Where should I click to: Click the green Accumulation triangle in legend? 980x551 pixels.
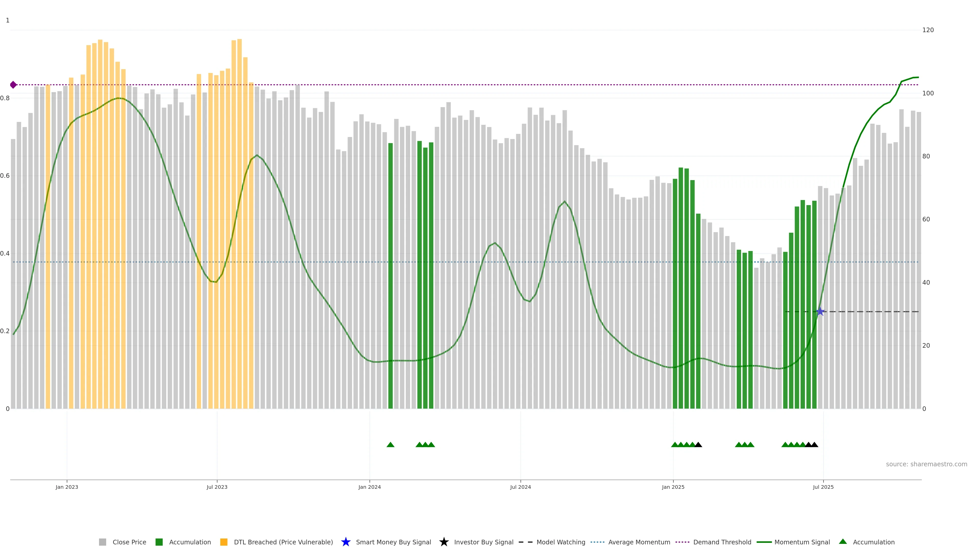[x=843, y=542]
